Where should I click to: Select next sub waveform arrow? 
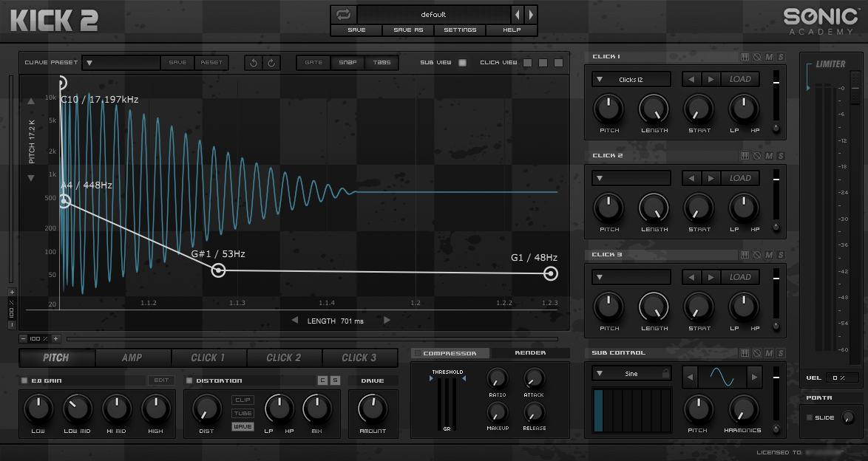coord(754,378)
